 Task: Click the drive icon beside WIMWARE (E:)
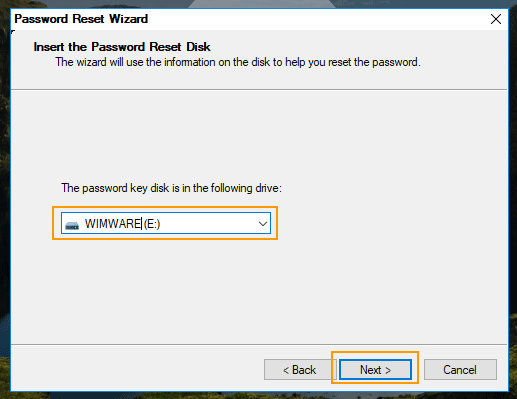pyautogui.click(x=72, y=226)
